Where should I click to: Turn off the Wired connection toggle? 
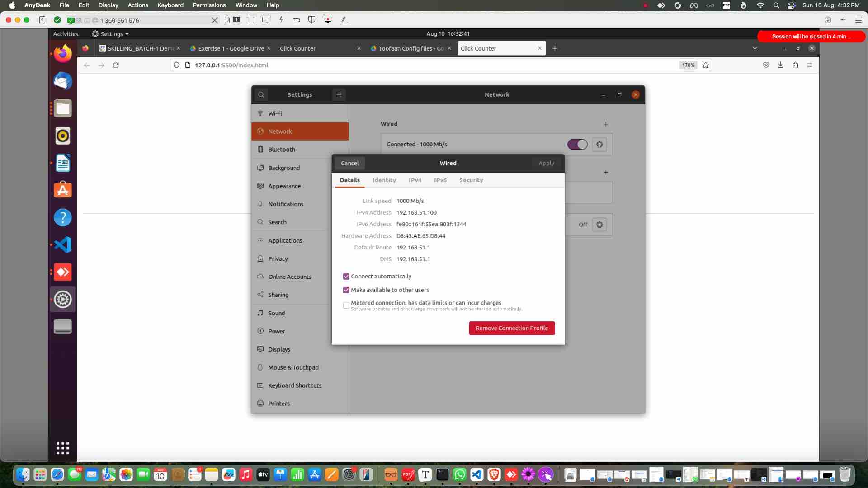[x=577, y=144]
